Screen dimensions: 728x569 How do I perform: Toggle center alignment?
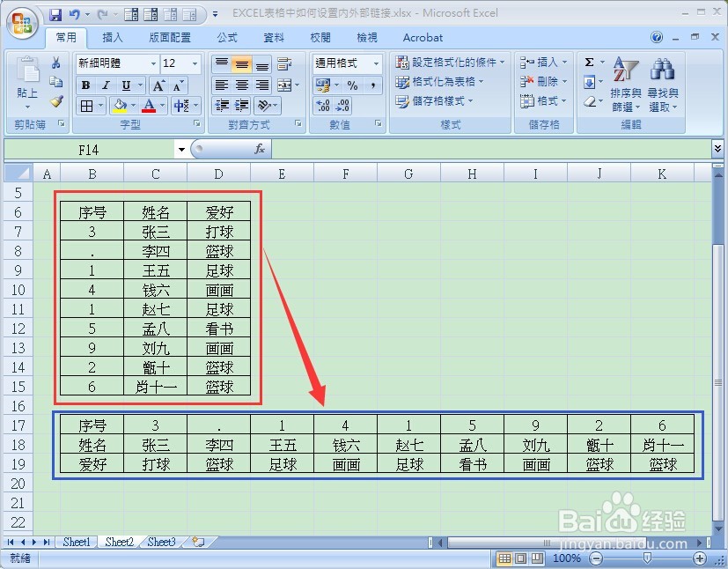coord(239,85)
